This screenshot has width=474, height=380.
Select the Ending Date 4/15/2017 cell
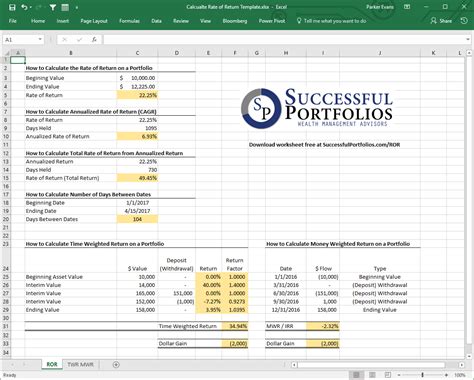tap(137, 211)
